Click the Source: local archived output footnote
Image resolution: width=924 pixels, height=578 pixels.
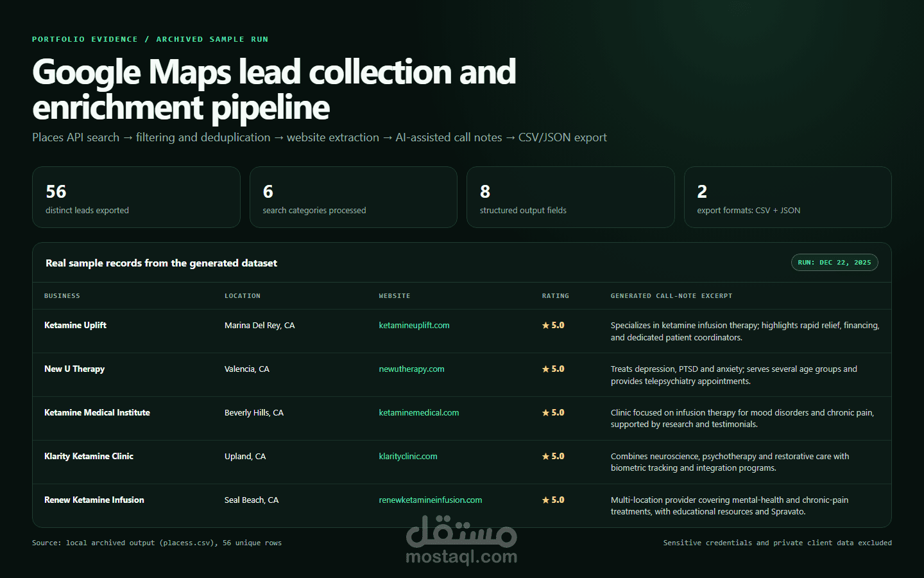(157, 543)
